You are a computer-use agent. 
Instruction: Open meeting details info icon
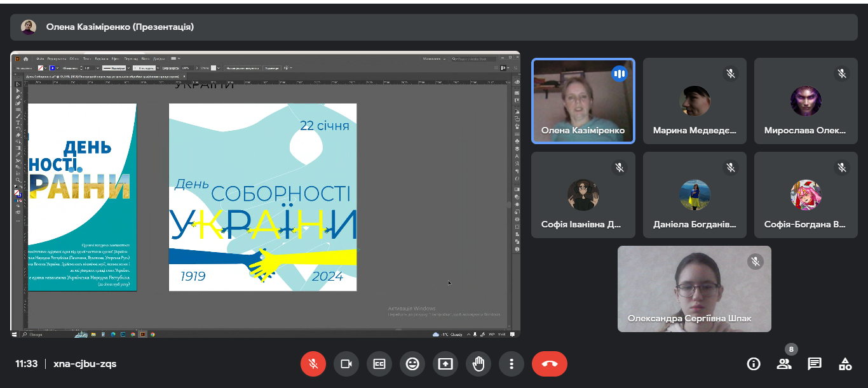(754, 364)
